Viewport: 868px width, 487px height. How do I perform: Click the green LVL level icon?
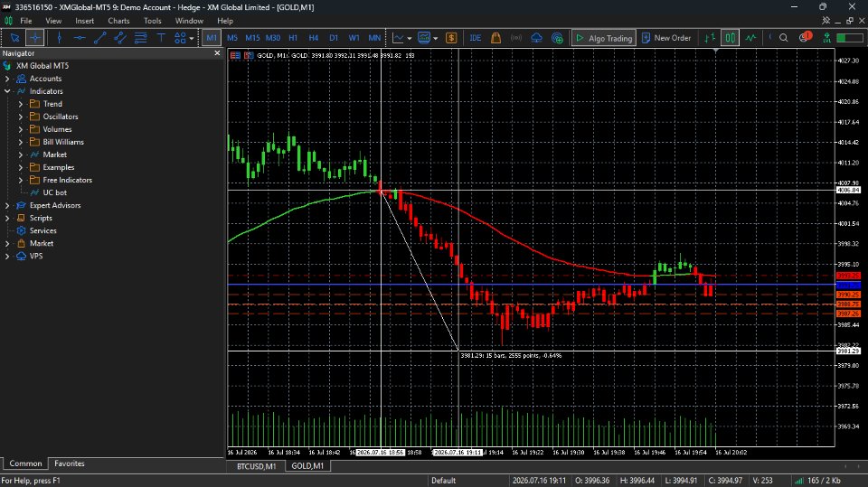point(826,38)
